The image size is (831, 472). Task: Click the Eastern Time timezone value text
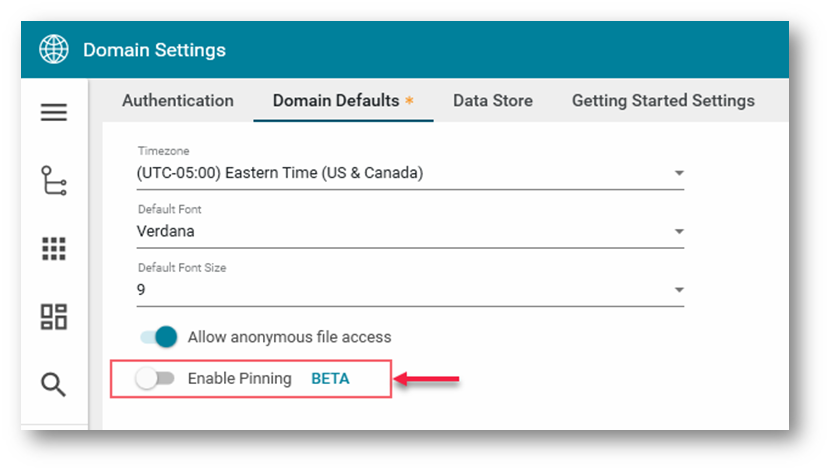[x=280, y=173]
